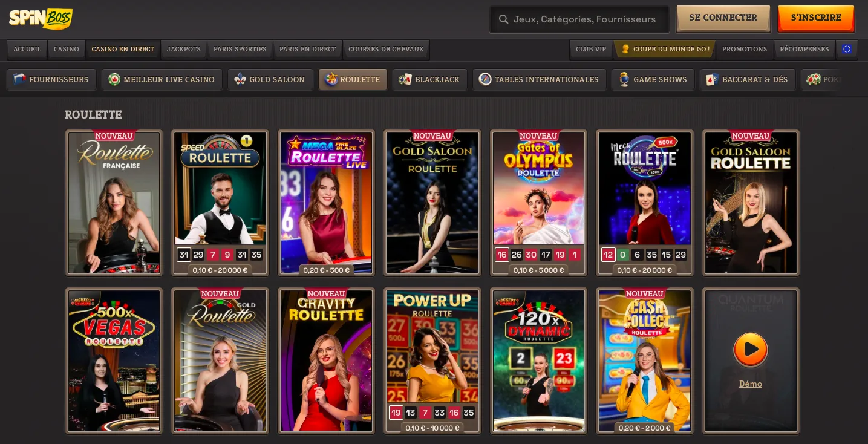The height and width of the screenshot is (444, 868).
Task: Open the Promotions page
Action: pos(745,49)
